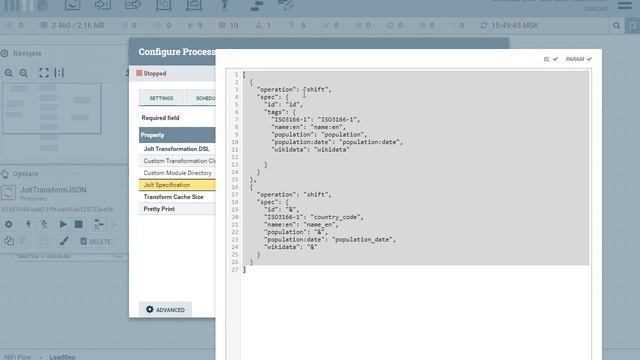640x360 pixels.
Task: Change color with the brush icon
Action: click(64, 241)
